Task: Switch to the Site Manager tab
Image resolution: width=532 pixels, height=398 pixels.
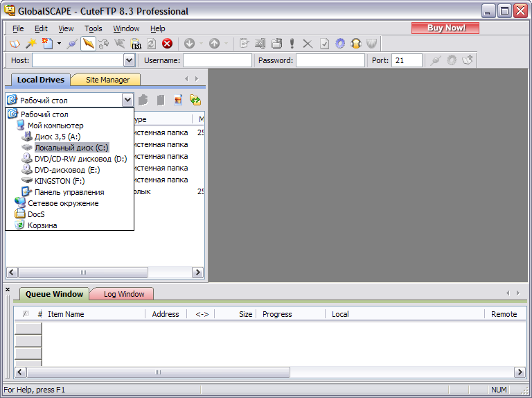Action: pyautogui.click(x=107, y=80)
